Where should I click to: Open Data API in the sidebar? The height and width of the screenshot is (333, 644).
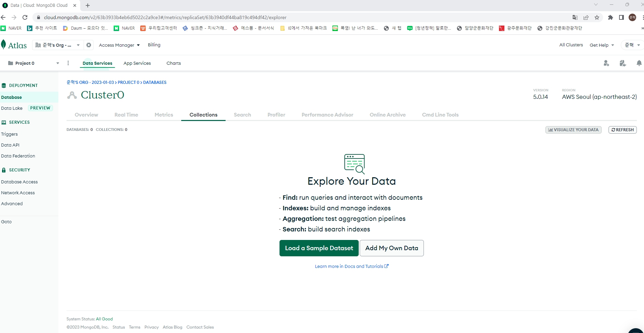10,145
